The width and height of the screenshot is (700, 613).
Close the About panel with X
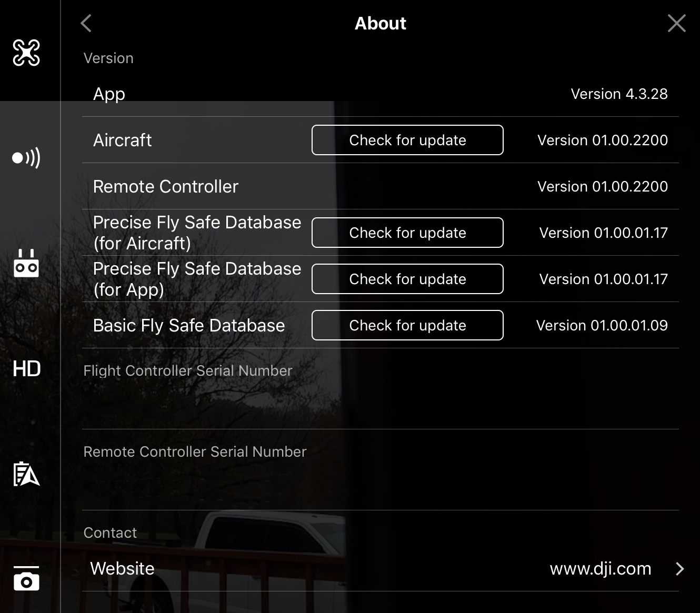676,23
